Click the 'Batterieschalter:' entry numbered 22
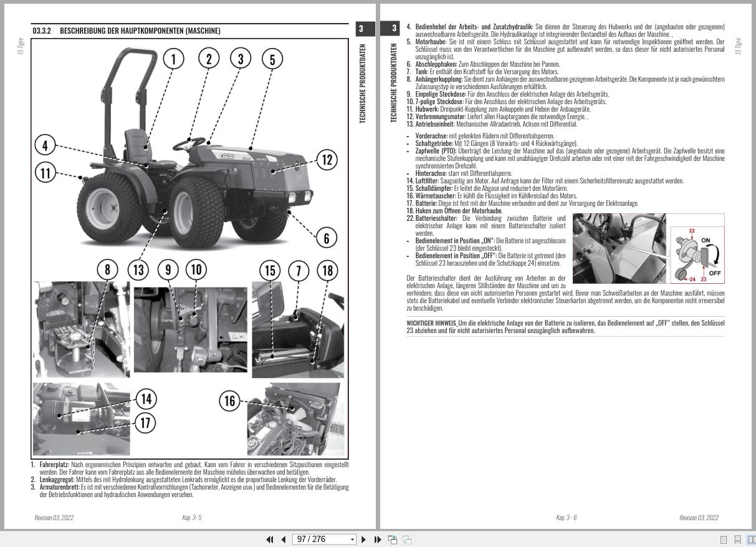The image size is (756, 547). point(486,226)
